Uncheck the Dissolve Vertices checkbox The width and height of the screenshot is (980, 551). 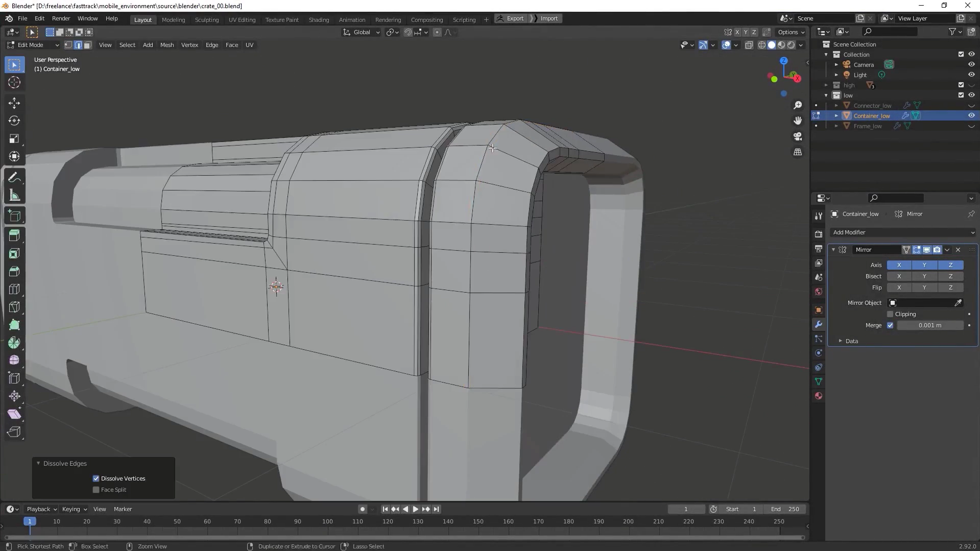[96, 478]
